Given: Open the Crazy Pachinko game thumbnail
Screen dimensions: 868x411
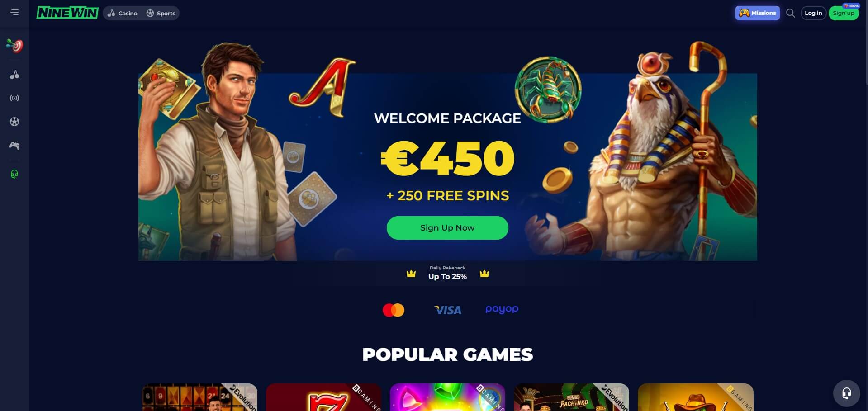Looking at the screenshot, I should [571, 397].
